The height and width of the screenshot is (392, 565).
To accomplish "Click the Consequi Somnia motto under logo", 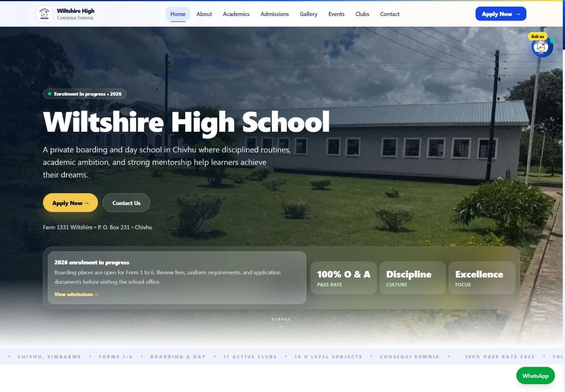I will click(x=75, y=18).
